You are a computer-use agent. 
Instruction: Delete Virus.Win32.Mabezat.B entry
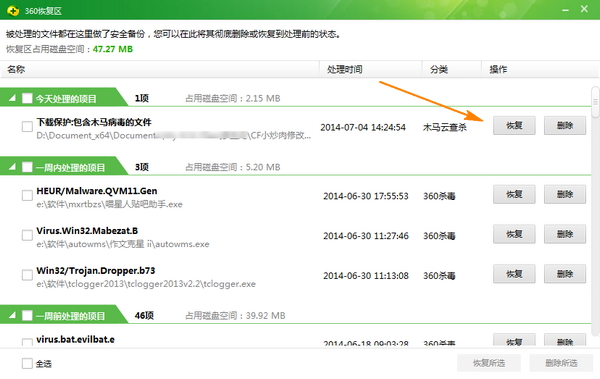point(565,234)
